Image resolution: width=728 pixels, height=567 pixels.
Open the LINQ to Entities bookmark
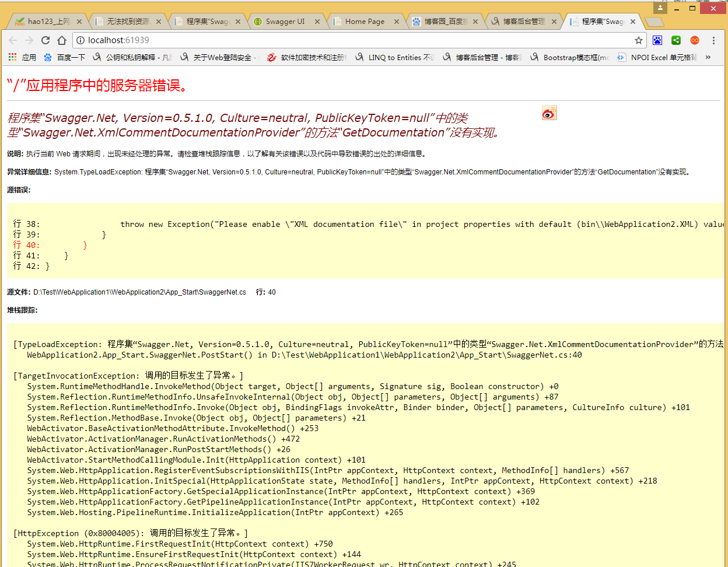tap(395, 57)
